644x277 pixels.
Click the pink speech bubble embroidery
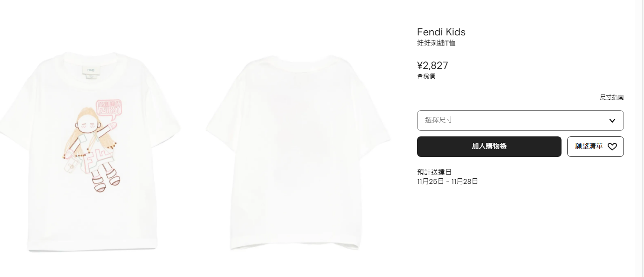pos(109,108)
